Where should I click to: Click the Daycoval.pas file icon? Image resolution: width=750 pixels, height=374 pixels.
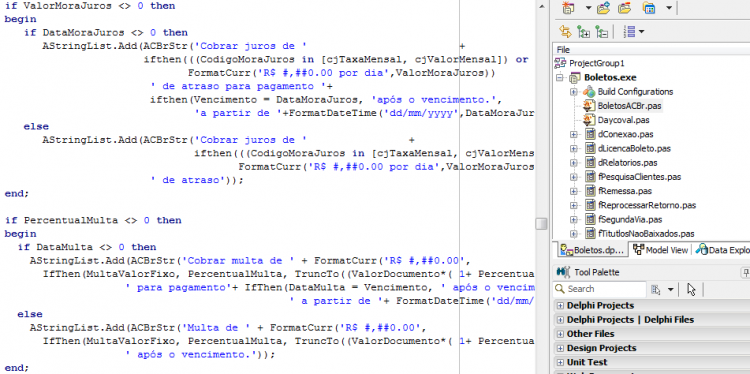(x=589, y=120)
